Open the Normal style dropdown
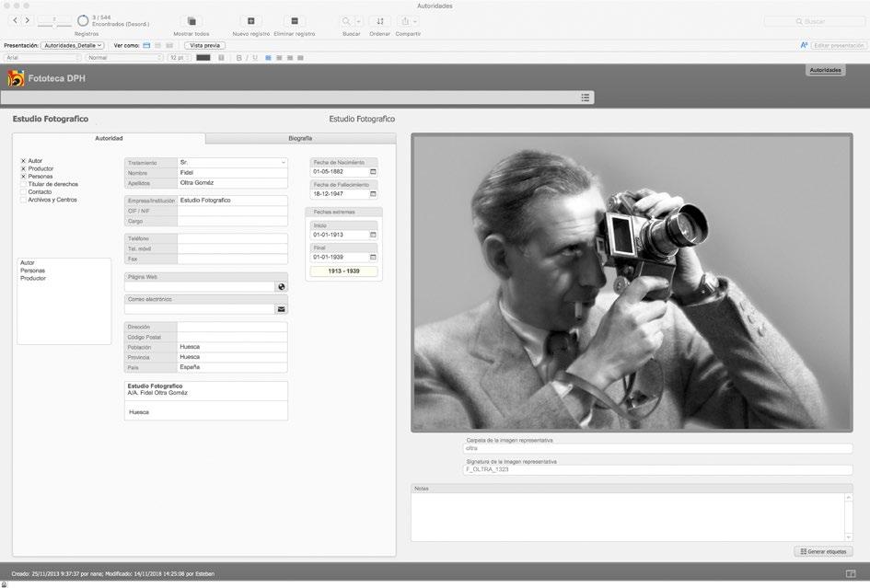The height and width of the screenshot is (588, 870). pyautogui.click(x=124, y=58)
